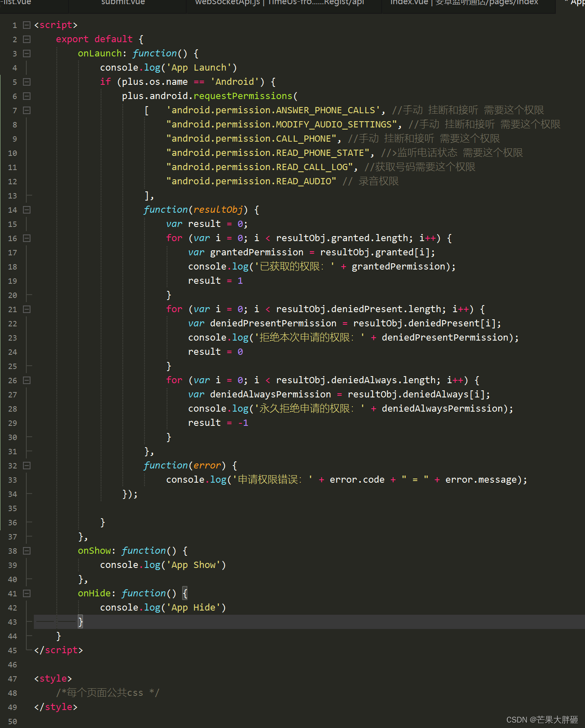Click the CALL_PHONE permission string
Image resolution: width=585 pixels, height=728 pixels.
click(x=251, y=139)
